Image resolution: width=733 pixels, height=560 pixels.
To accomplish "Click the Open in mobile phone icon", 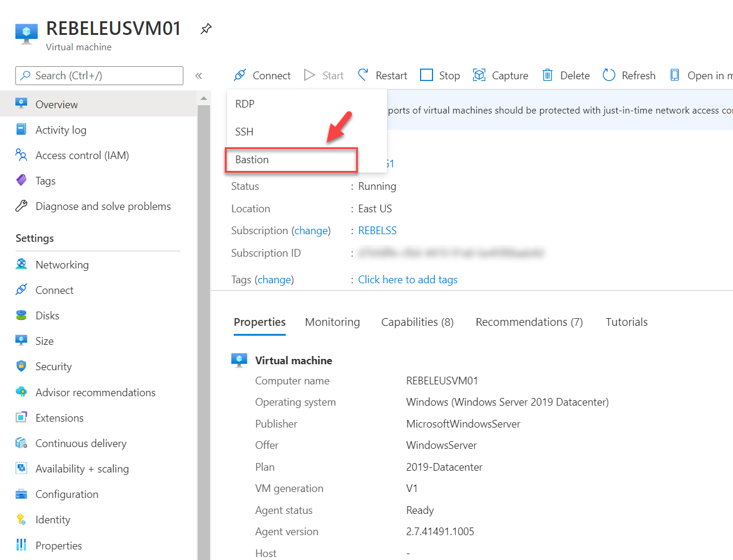I will [x=674, y=75].
